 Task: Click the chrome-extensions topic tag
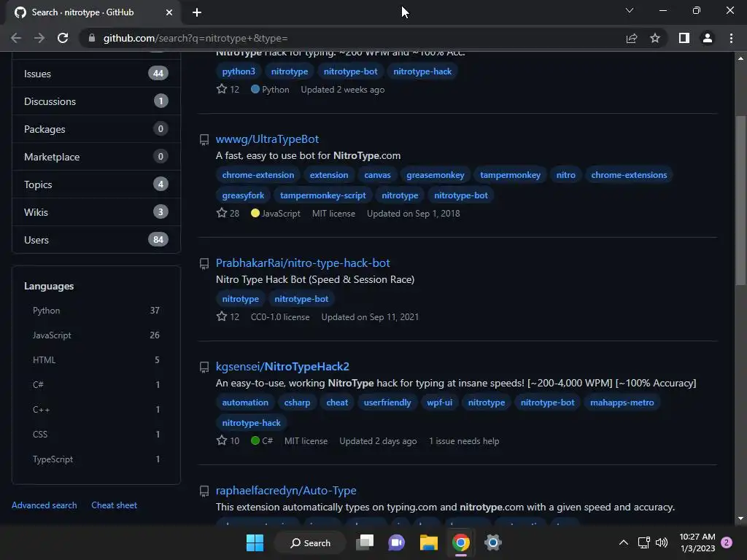(x=630, y=175)
